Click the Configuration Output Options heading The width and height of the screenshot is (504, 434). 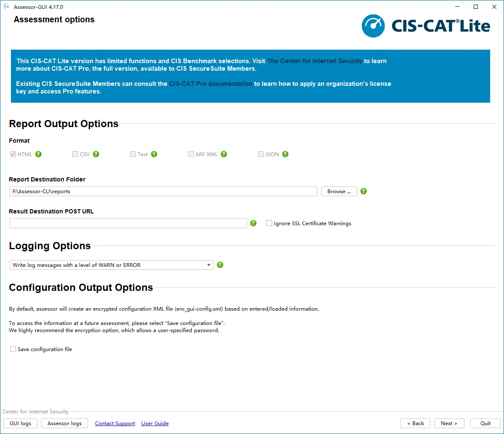(x=81, y=287)
